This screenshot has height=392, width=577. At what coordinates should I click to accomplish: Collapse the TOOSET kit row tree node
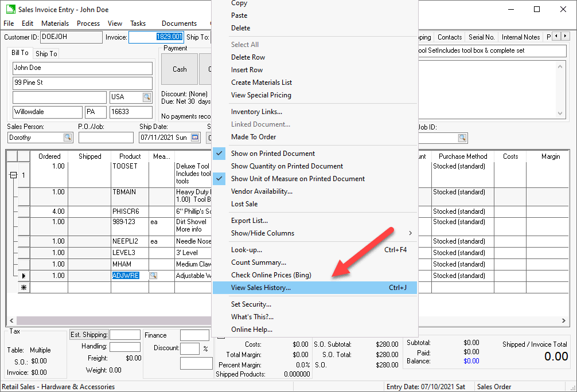(13, 175)
